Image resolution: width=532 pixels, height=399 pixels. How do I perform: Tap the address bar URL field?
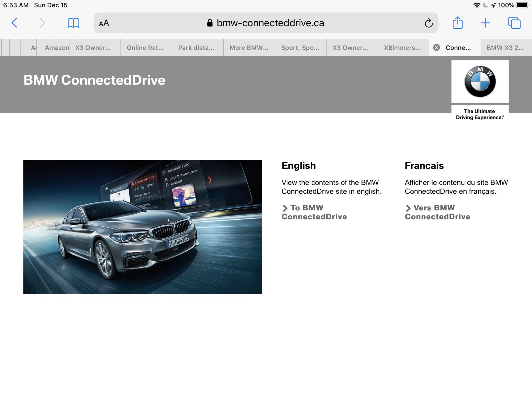click(x=266, y=23)
